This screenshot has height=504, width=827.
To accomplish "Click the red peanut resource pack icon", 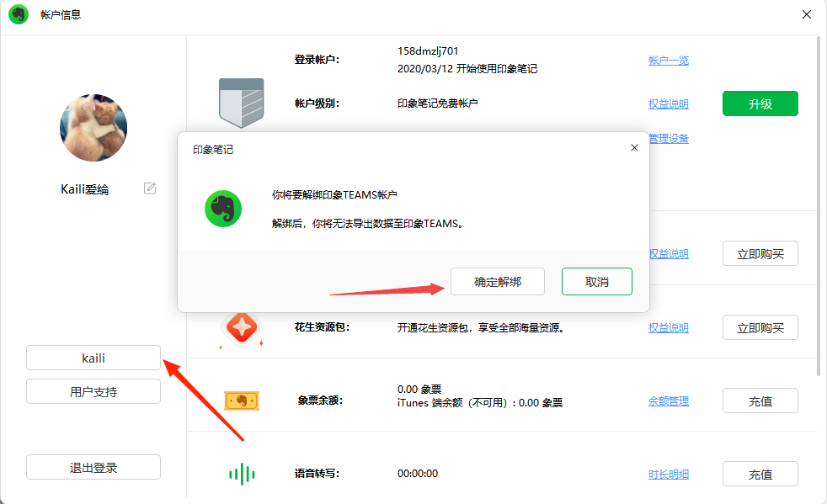I will 242,328.
